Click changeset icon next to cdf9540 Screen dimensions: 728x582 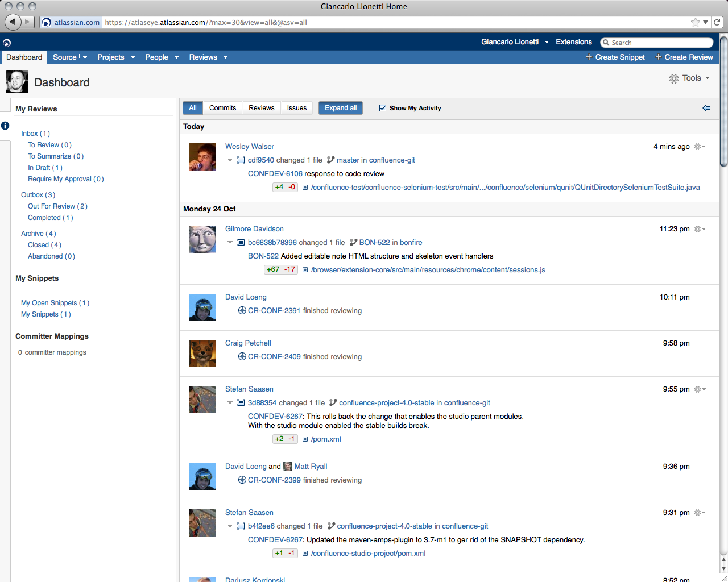click(241, 160)
